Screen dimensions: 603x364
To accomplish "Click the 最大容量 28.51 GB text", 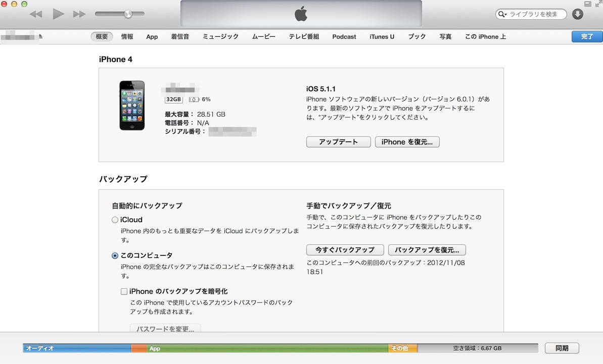I will (195, 114).
